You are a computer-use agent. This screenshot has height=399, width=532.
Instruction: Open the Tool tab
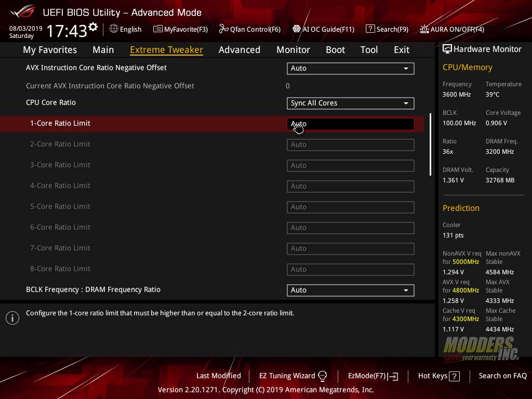(369, 50)
